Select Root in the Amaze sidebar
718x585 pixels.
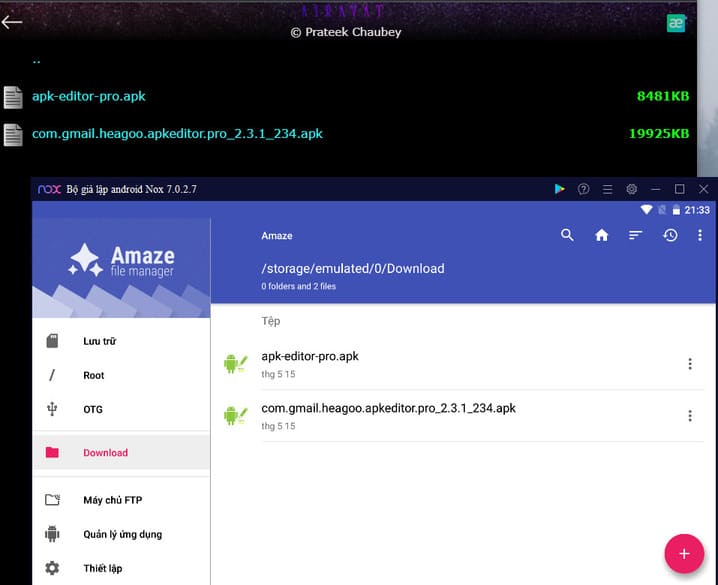click(121, 375)
